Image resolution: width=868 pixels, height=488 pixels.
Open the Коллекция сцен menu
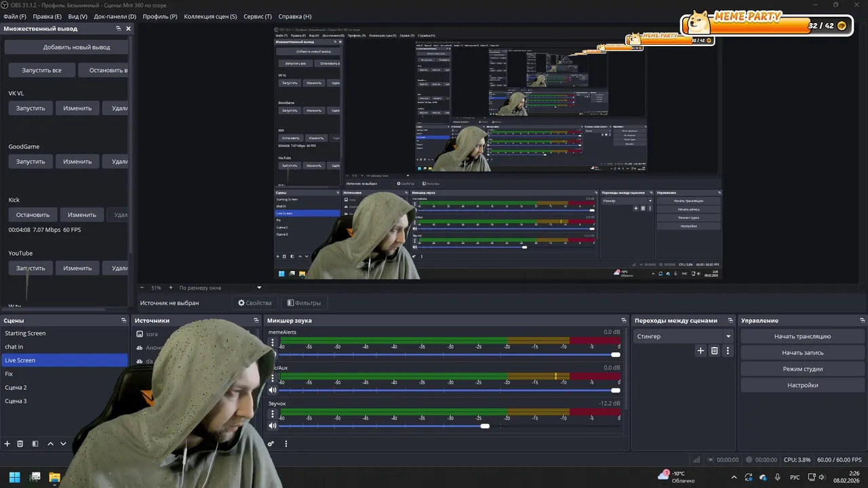coord(210,16)
